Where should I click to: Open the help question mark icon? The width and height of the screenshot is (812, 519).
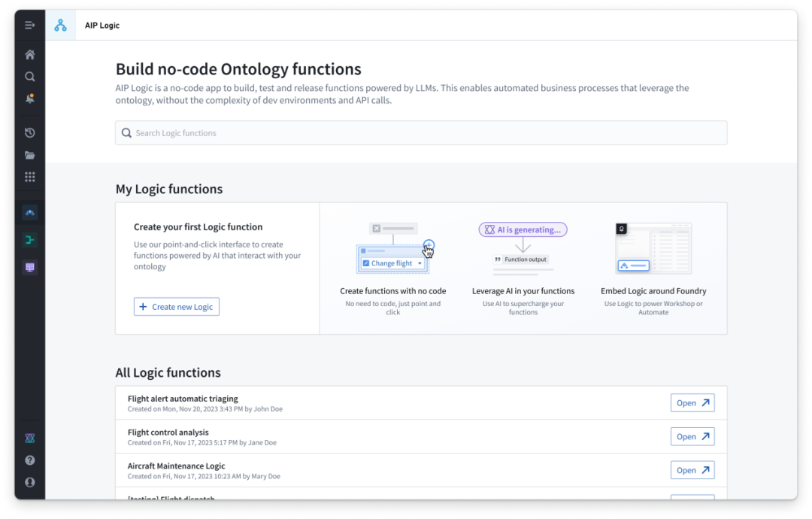click(30, 460)
